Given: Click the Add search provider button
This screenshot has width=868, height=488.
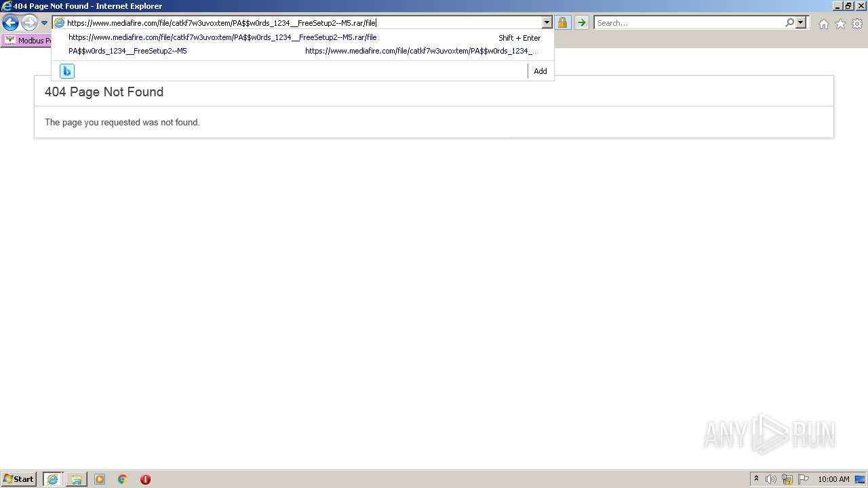Looking at the screenshot, I should pos(540,71).
